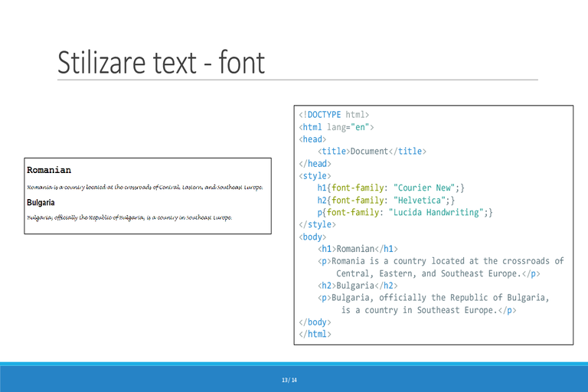This screenshot has width=588, height=392.
Task: Click the p Lucida Handwriting font-family rule
Action: coord(405,212)
